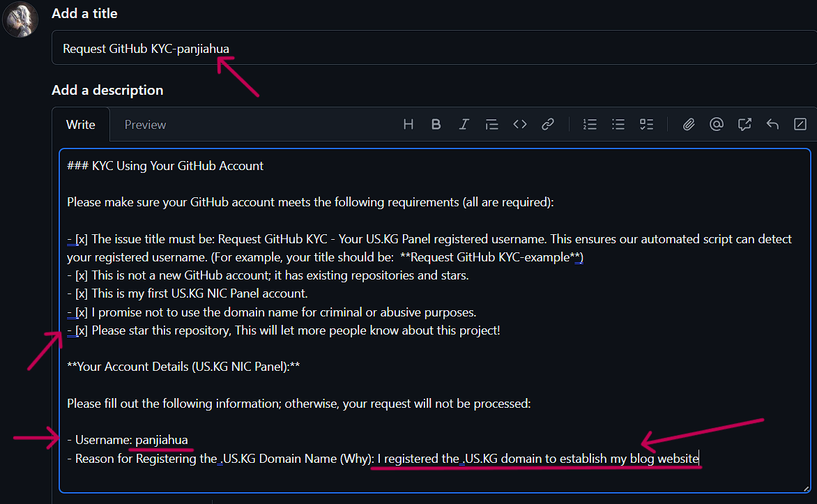Click the issue title input field

coord(434,48)
